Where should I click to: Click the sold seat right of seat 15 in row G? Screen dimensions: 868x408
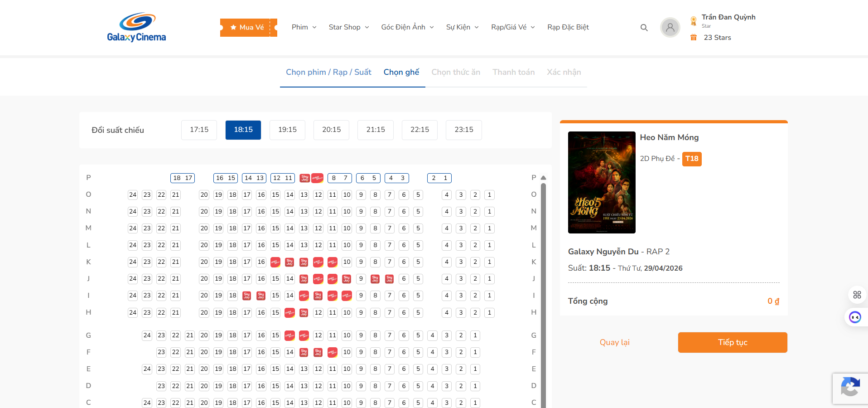coord(290,335)
